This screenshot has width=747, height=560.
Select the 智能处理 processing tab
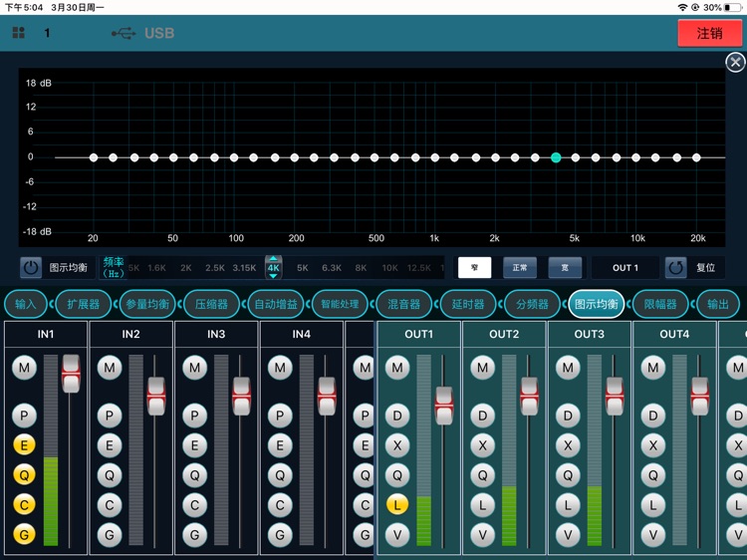340,304
